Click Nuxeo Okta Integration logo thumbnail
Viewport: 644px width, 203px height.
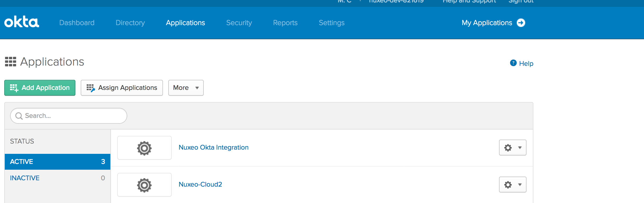(x=144, y=148)
